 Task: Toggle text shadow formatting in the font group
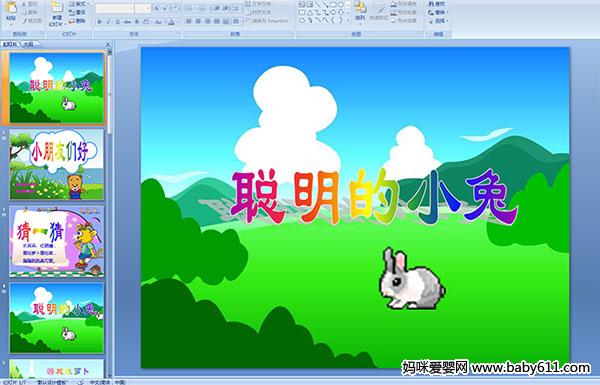pos(136,22)
